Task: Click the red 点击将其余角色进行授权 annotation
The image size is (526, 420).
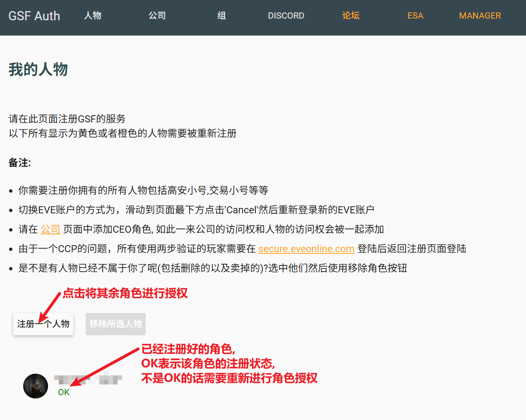Action: point(125,294)
